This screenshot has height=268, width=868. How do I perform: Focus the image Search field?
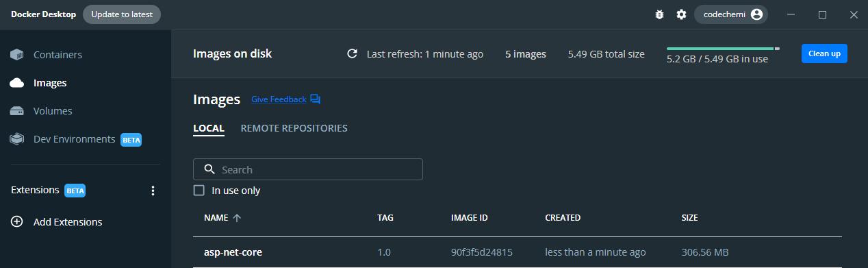pos(308,169)
